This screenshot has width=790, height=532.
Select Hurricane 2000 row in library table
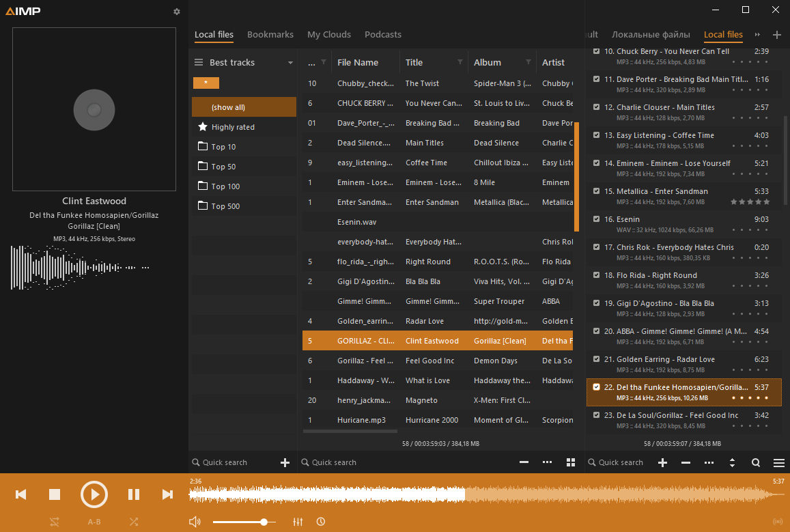click(437, 419)
